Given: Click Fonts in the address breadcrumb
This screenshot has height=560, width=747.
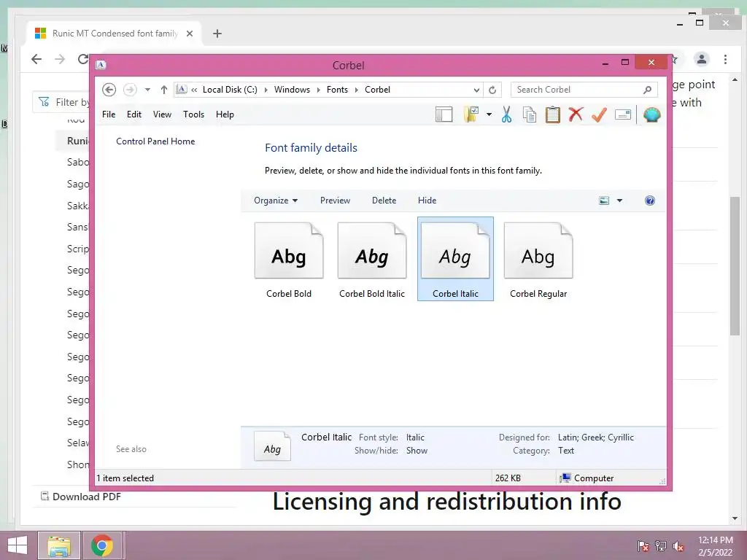Looking at the screenshot, I should 337,90.
